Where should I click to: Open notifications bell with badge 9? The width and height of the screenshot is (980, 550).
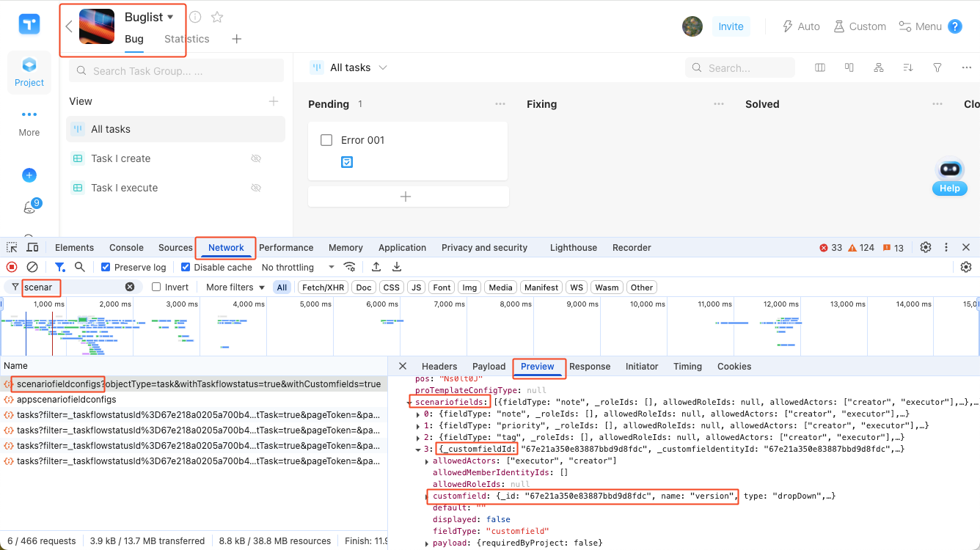pyautogui.click(x=31, y=206)
